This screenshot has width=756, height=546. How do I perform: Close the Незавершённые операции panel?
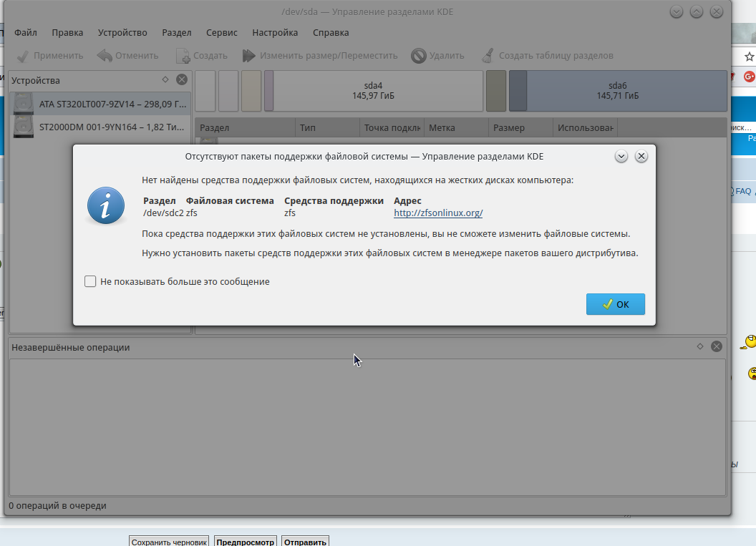point(717,346)
